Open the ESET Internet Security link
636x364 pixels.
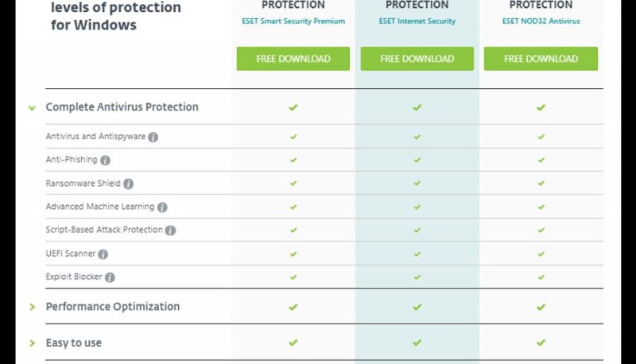(417, 21)
